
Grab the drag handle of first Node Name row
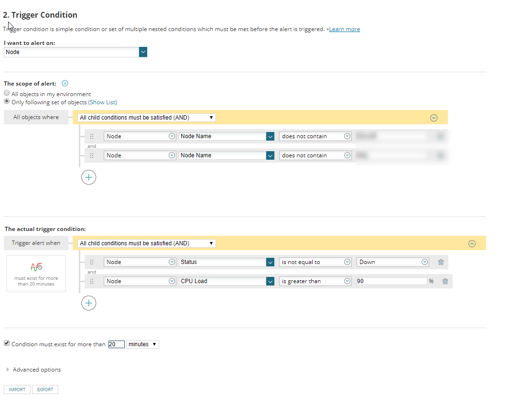tap(92, 136)
